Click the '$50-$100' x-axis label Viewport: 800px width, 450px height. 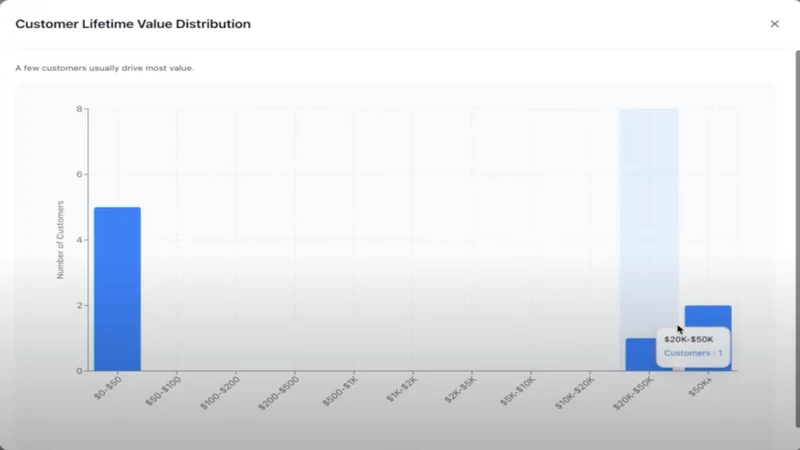click(163, 391)
